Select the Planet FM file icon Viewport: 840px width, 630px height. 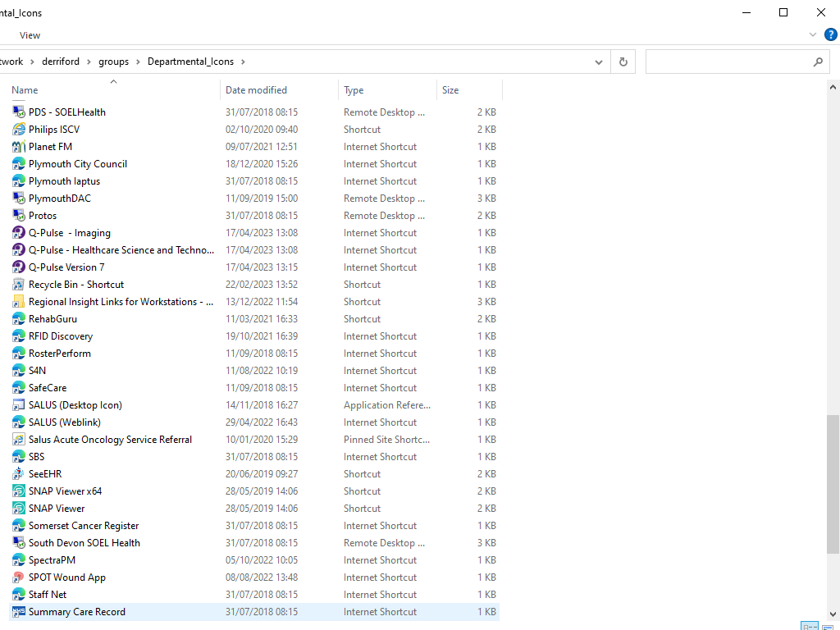[19, 146]
